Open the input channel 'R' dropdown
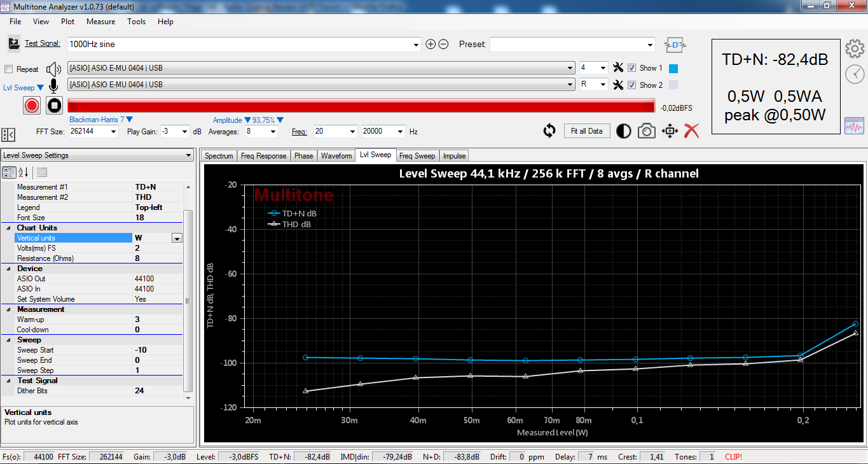The width and height of the screenshot is (868, 464). point(603,85)
